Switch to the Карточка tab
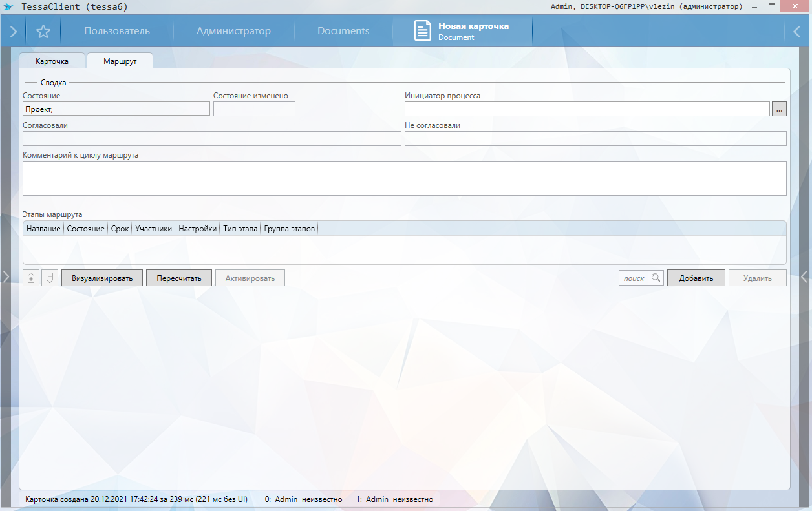812x511 pixels. [x=52, y=61]
